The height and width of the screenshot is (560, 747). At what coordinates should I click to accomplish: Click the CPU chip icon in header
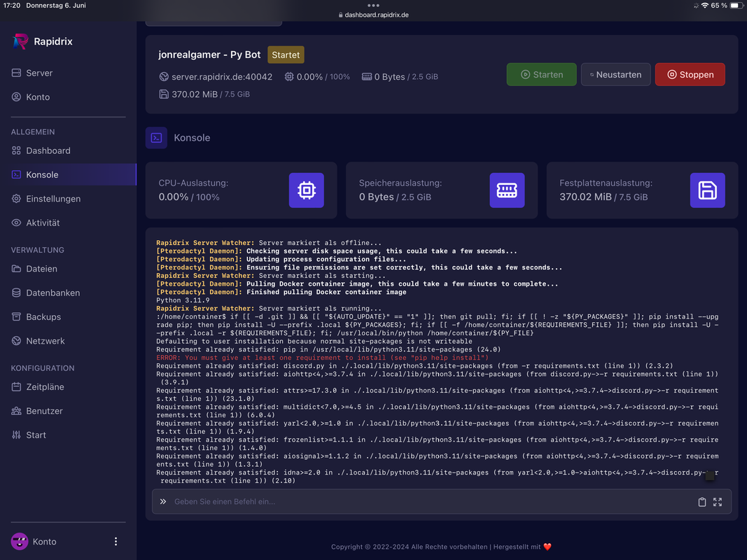[x=289, y=77]
